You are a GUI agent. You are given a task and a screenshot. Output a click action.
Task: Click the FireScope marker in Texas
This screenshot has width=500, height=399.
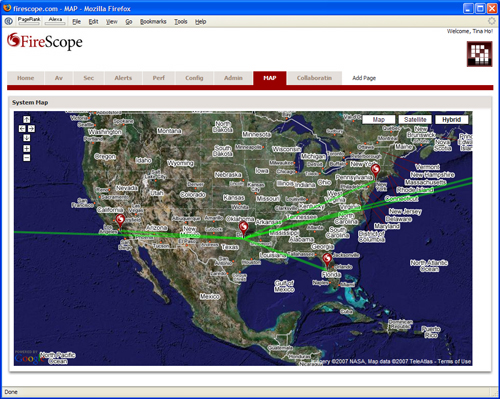click(244, 229)
